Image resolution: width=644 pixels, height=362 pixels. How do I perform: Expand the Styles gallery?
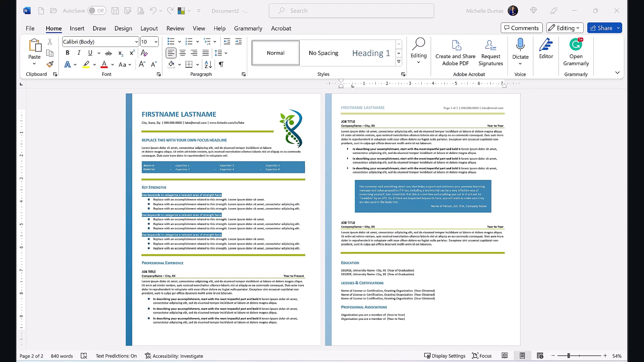(399, 62)
